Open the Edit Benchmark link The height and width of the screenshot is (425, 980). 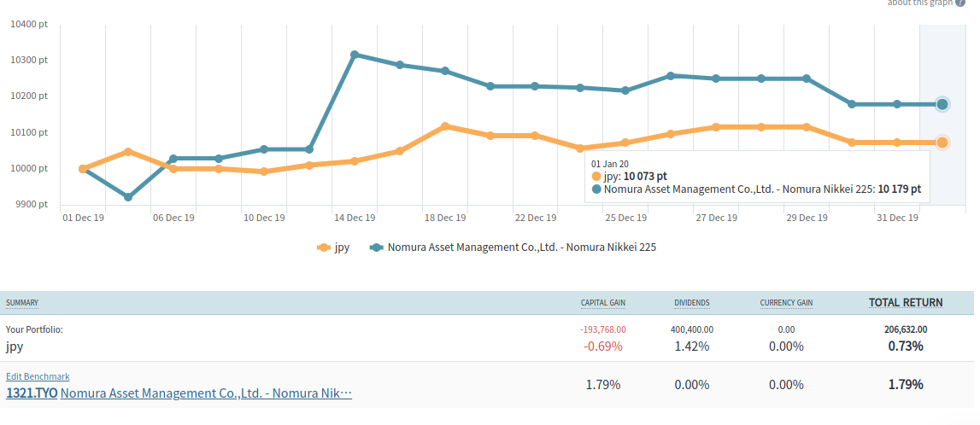coord(38,376)
